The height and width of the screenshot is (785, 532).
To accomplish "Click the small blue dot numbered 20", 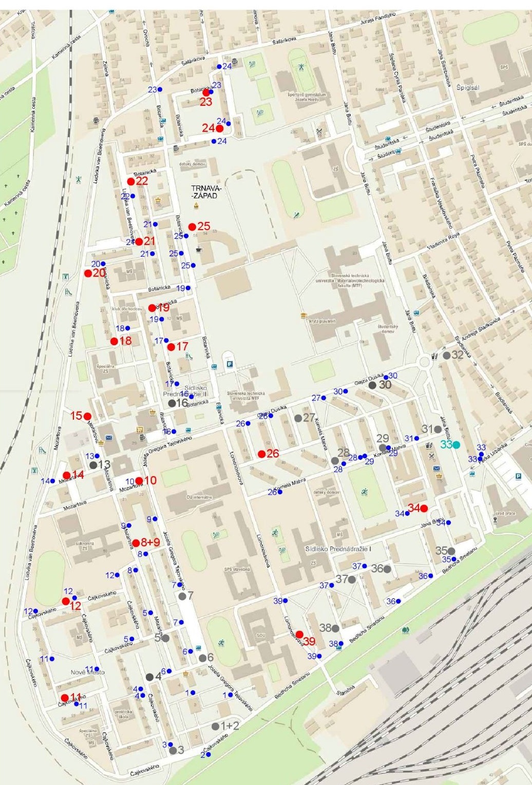I will [103, 264].
